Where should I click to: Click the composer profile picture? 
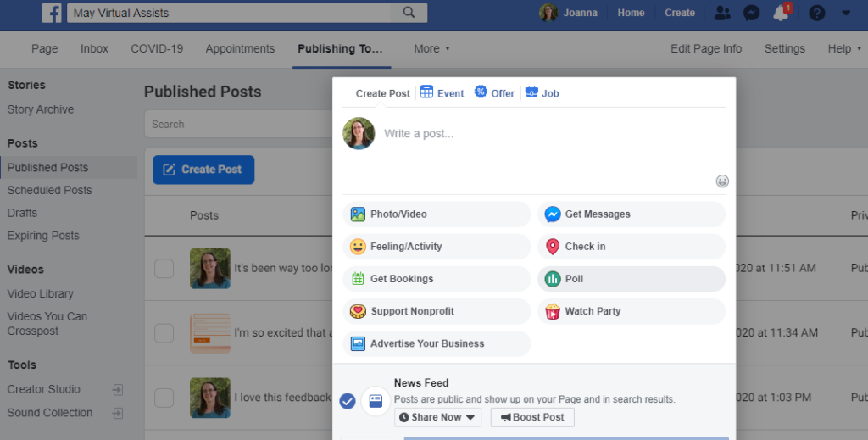click(x=359, y=133)
